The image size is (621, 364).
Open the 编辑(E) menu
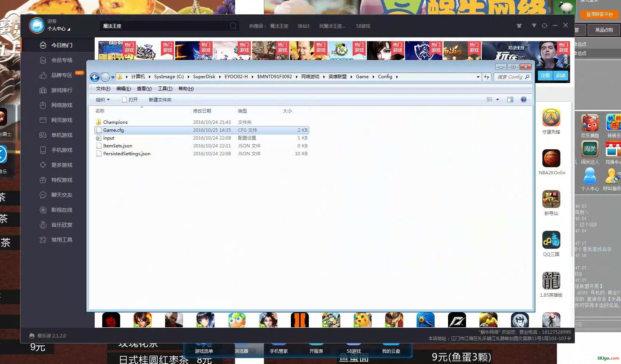click(x=124, y=89)
